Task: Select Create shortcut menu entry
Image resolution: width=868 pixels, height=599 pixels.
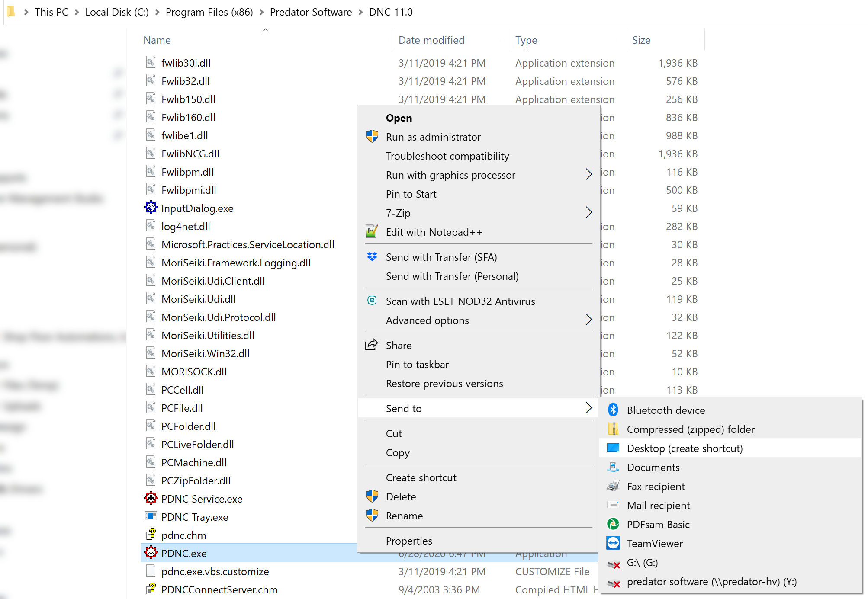Action: click(x=421, y=478)
